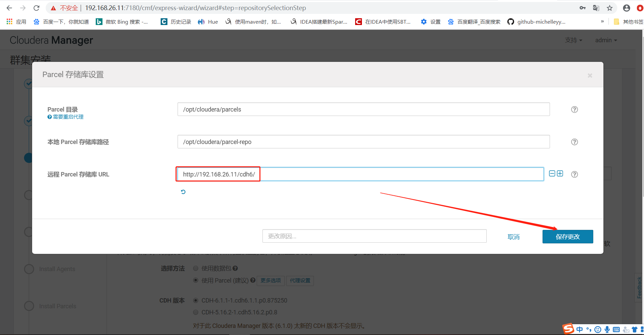Click the Parcel 目录 path field

364,109
